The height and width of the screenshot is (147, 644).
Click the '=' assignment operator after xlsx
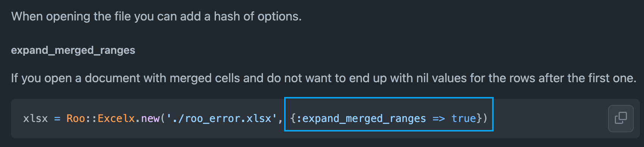click(x=57, y=119)
